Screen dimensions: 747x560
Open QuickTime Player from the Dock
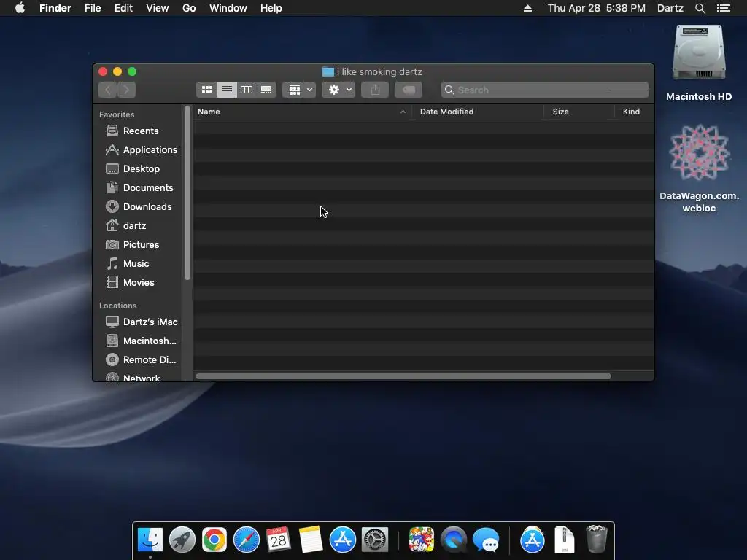coord(454,540)
